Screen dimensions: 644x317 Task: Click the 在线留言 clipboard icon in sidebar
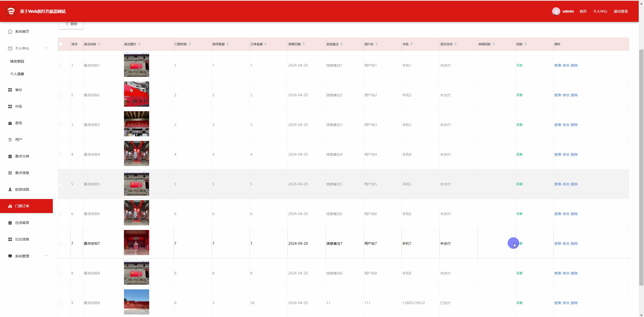(10, 223)
